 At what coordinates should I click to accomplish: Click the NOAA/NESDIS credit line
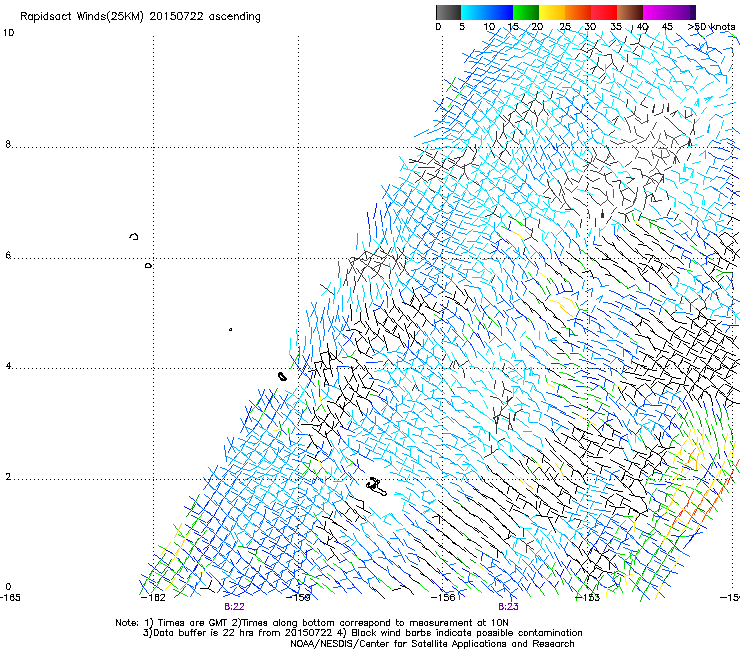432,644
